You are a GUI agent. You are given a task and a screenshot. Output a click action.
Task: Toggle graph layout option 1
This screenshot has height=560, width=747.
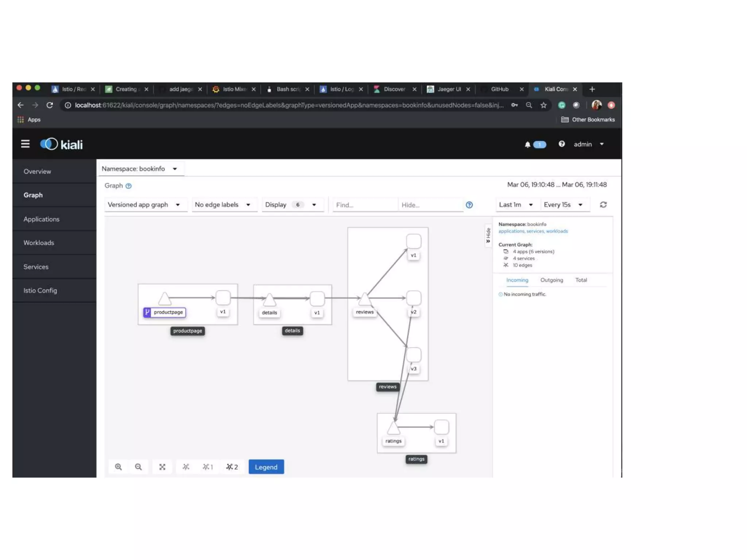208,467
